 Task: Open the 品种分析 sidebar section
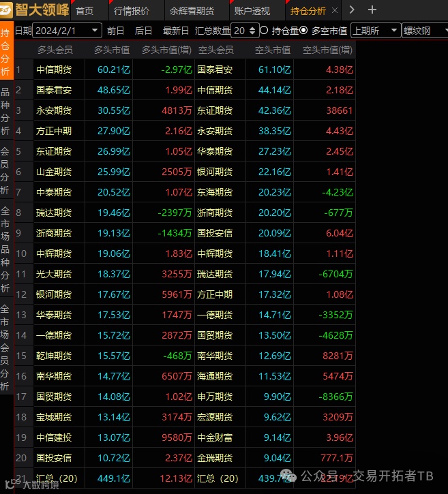click(x=5, y=110)
